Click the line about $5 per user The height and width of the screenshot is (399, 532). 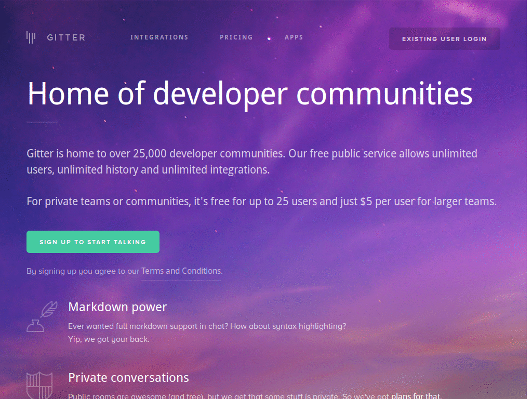click(x=262, y=202)
